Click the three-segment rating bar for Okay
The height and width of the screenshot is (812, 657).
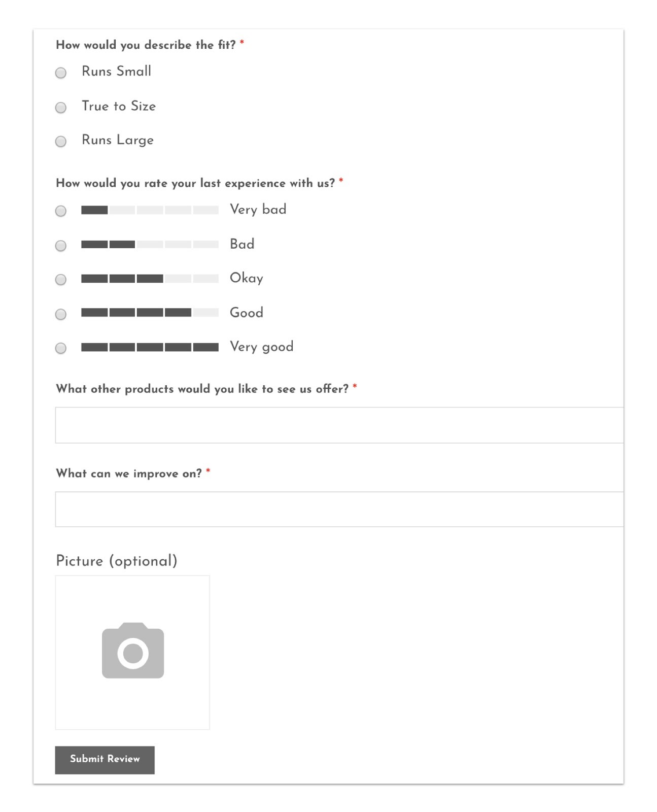[150, 279]
